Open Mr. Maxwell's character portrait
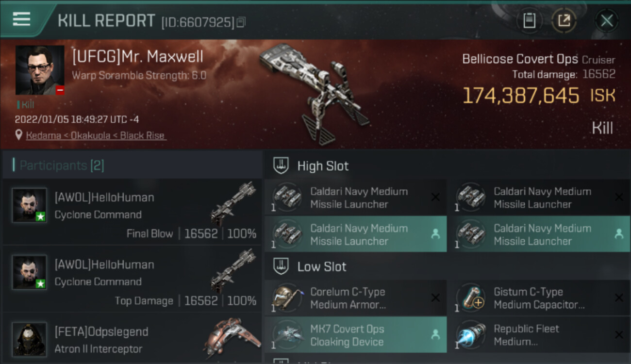This screenshot has height=364, width=631. (40, 70)
